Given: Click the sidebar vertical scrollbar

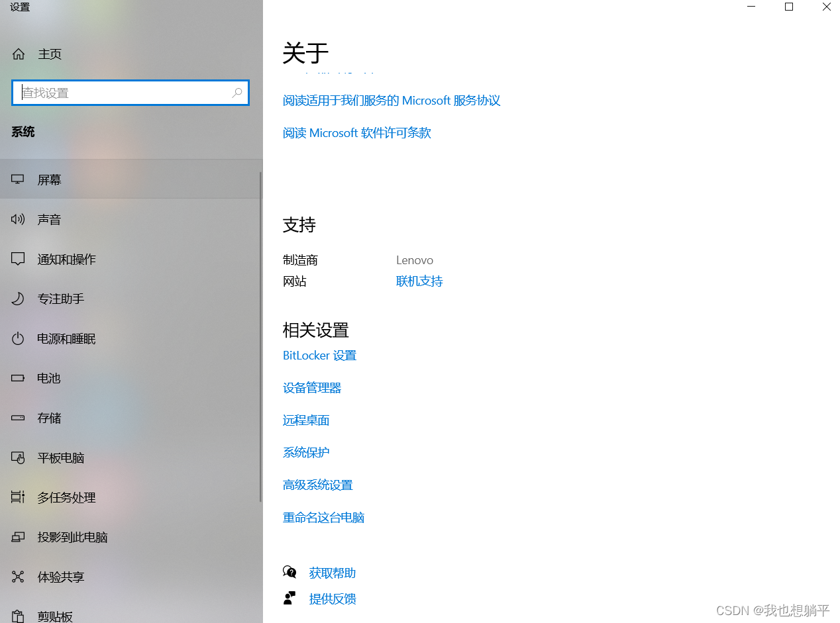Looking at the screenshot, I should click(260, 336).
